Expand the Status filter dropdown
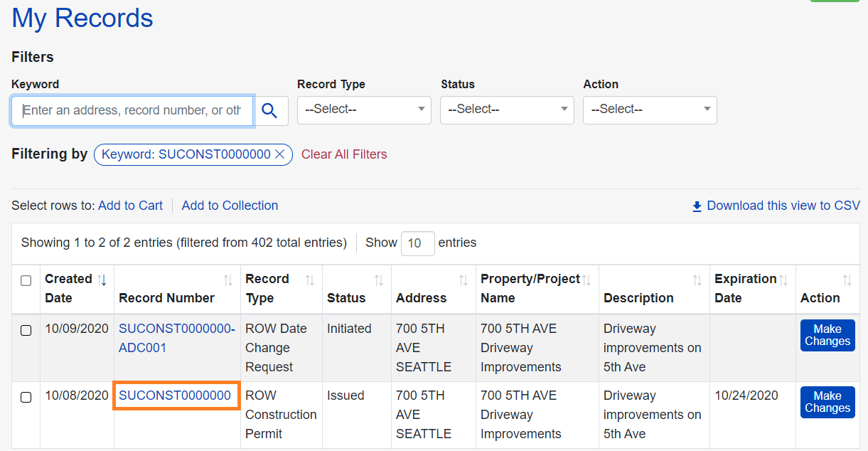This screenshot has height=451, width=868. (x=507, y=110)
